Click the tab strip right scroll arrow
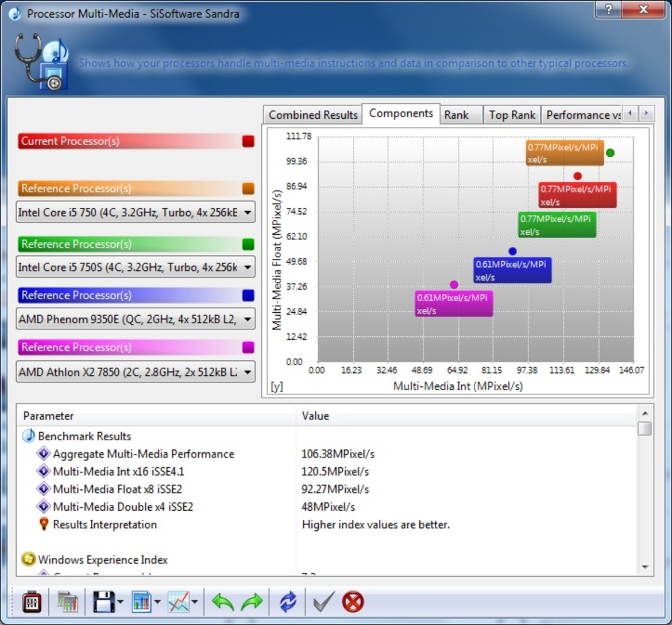 coord(646,114)
